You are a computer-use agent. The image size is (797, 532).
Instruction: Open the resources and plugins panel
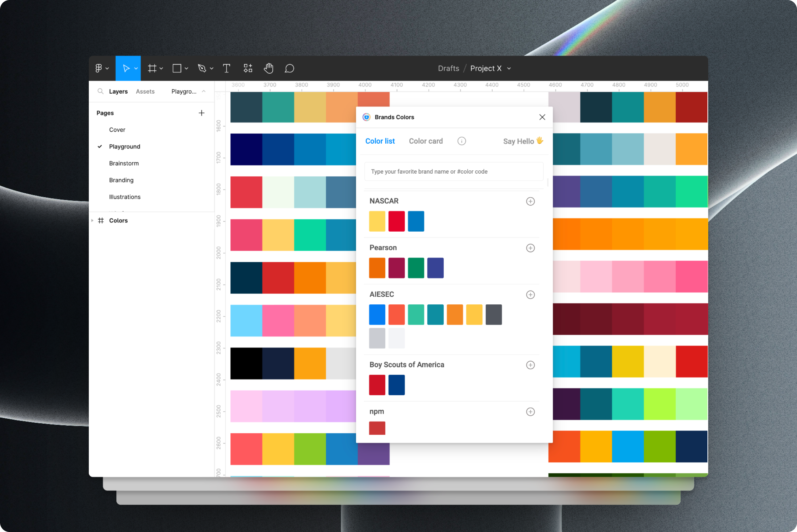(248, 68)
